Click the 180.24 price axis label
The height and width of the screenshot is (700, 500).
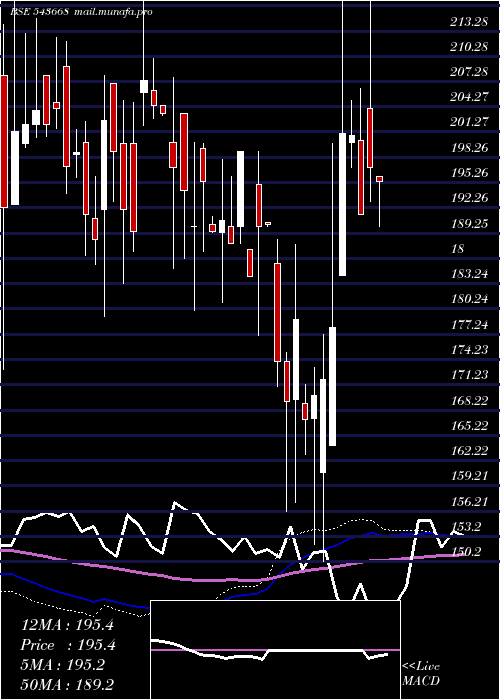[470, 298]
